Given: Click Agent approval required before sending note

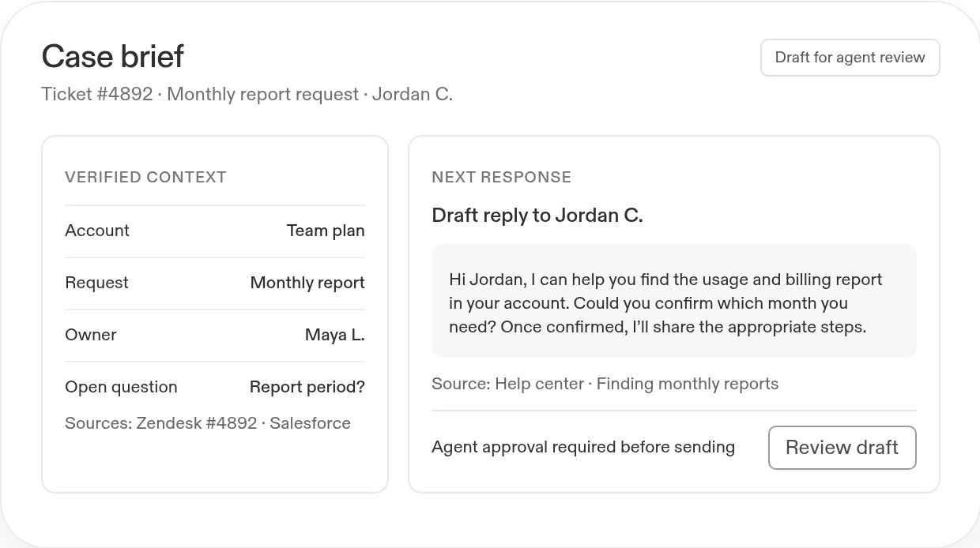Looking at the screenshot, I should click(583, 448).
